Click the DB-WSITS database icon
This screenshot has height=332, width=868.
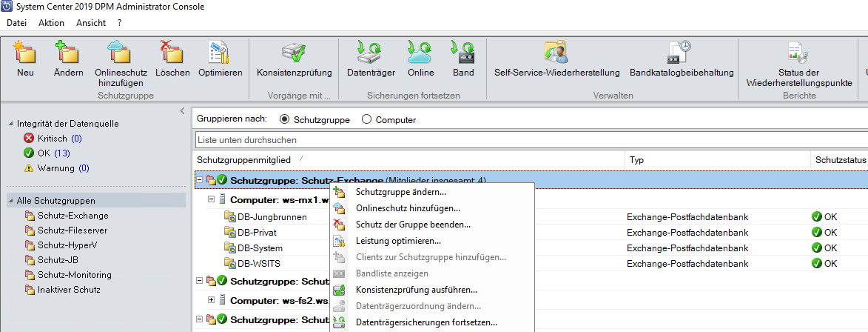(x=229, y=263)
